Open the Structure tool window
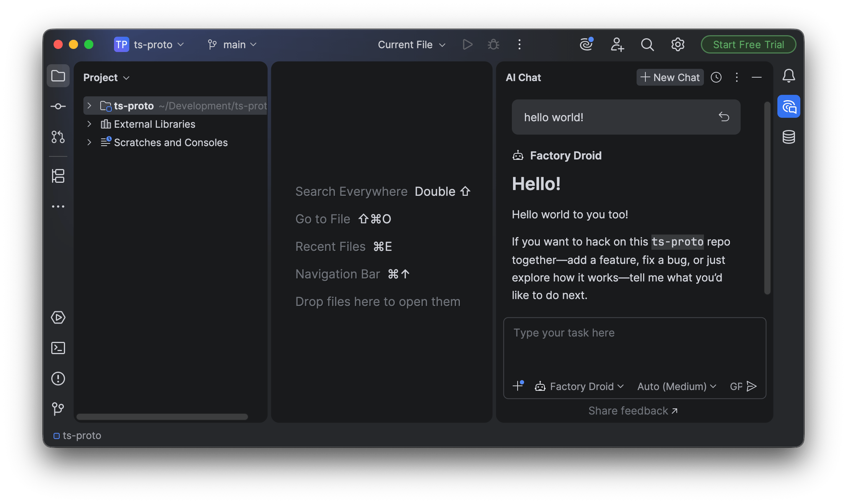Image resolution: width=847 pixels, height=504 pixels. click(x=58, y=176)
